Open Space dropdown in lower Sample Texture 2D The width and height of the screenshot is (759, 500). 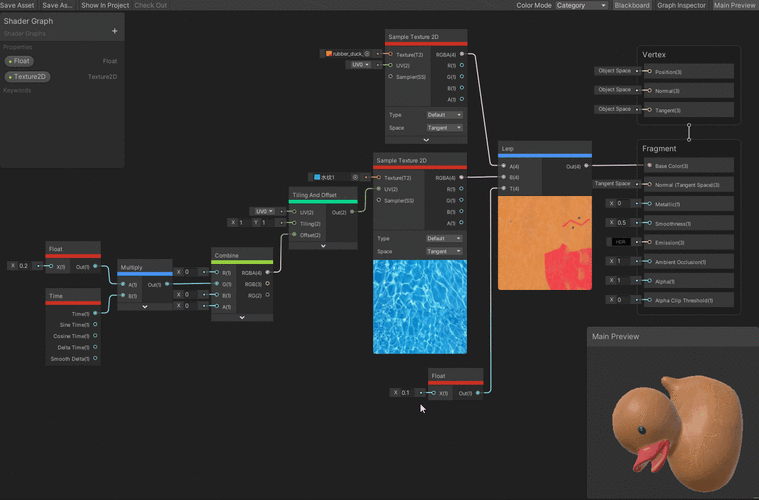click(x=444, y=251)
